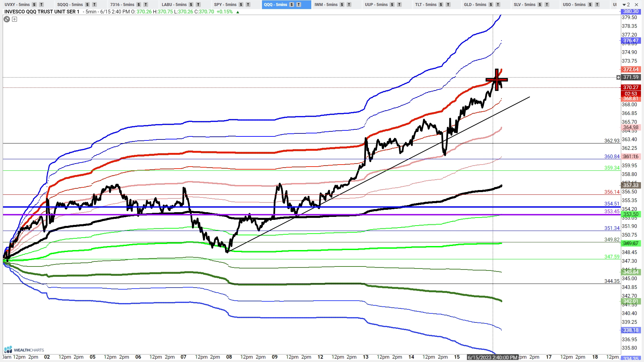Click the 338.18 blue price label
Viewport: 644px width, 362px height.
point(631,330)
